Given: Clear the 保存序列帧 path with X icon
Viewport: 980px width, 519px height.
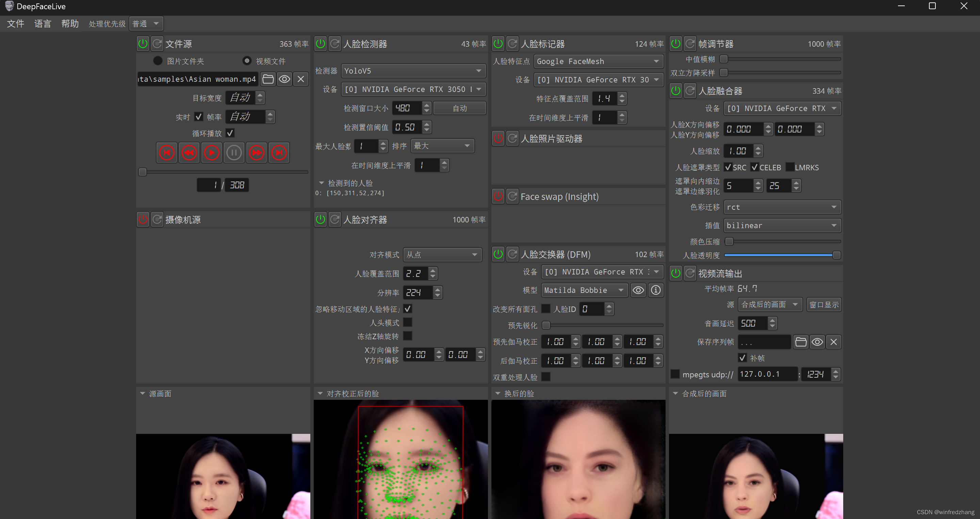Looking at the screenshot, I should point(834,342).
